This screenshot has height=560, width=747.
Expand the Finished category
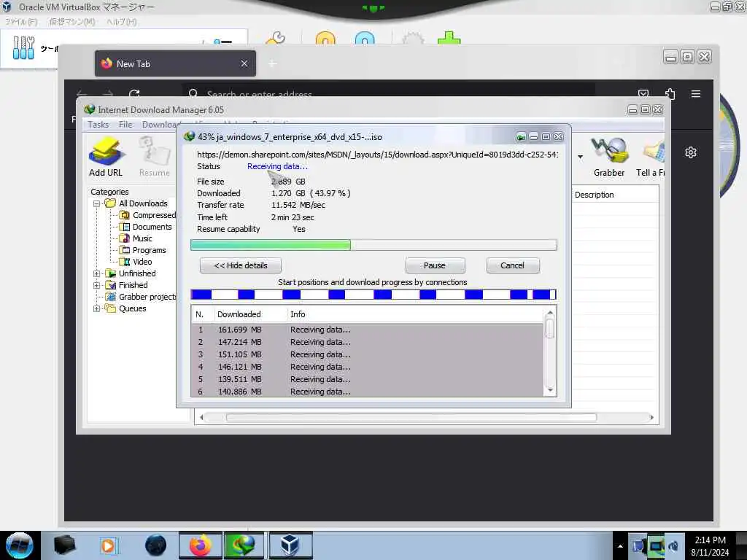pyautogui.click(x=97, y=285)
